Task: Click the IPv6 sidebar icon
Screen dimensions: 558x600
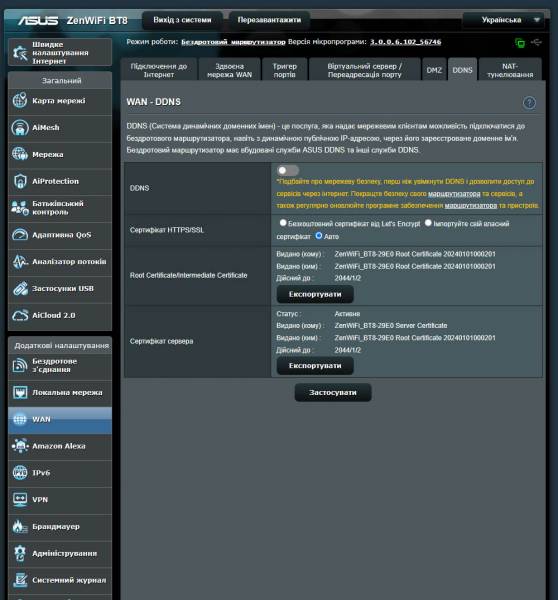Action: pos(20,473)
